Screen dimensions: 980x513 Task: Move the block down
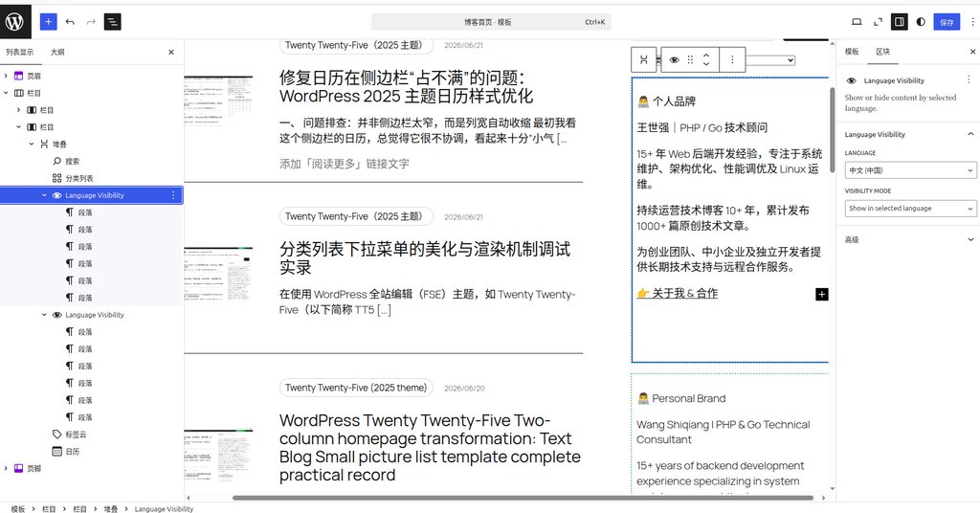click(x=706, y=64)
